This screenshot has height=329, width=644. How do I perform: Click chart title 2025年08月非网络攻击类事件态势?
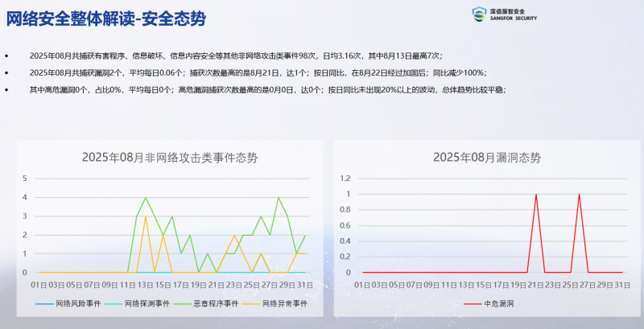coord(170,158)
